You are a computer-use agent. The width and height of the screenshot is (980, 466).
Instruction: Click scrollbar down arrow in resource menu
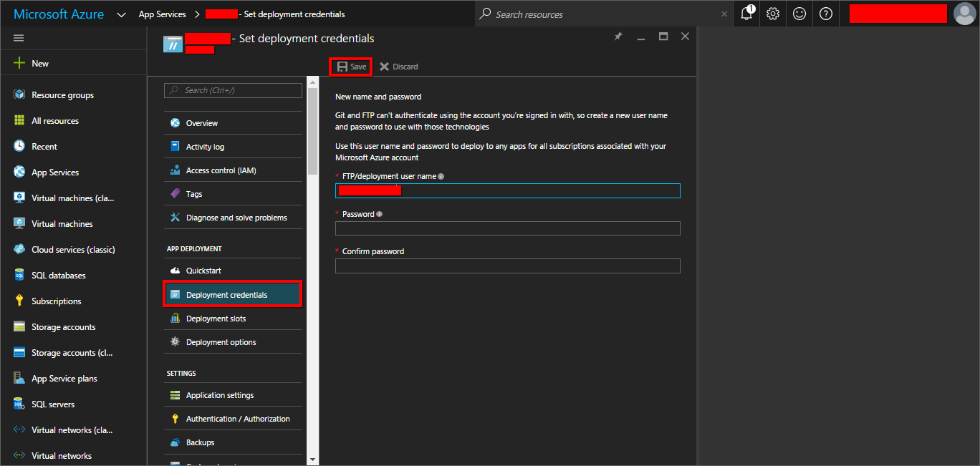click(x=313, y=459)
